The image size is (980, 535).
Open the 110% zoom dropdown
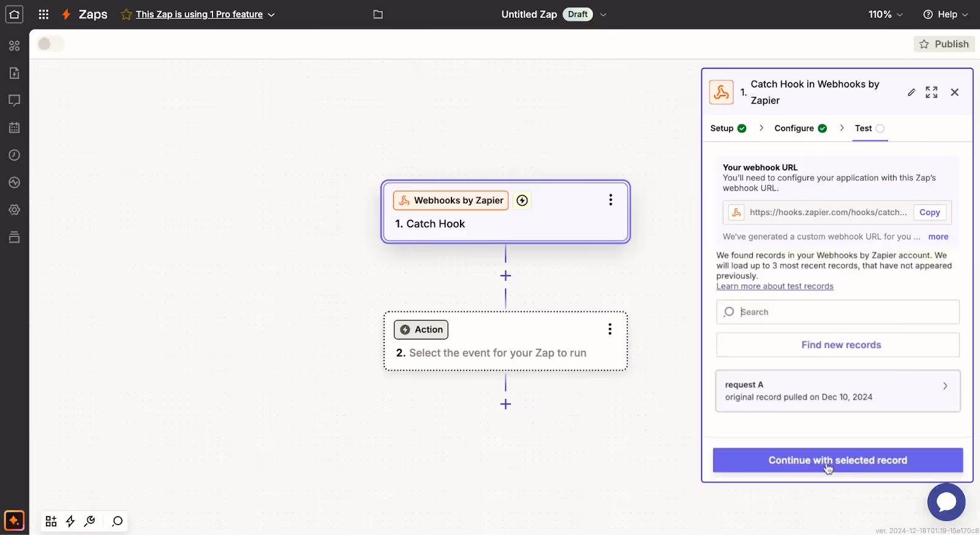point(886,14)
